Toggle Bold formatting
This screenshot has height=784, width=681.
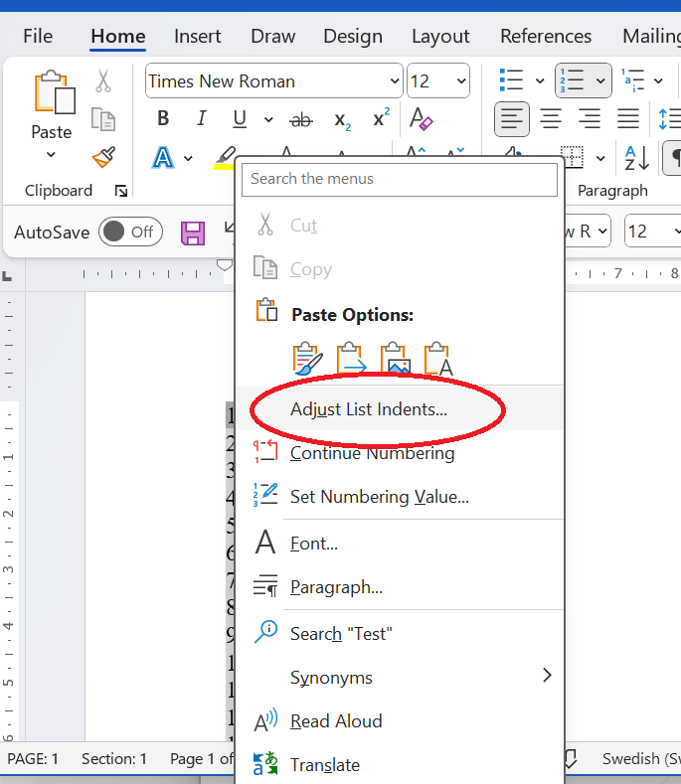163,119
